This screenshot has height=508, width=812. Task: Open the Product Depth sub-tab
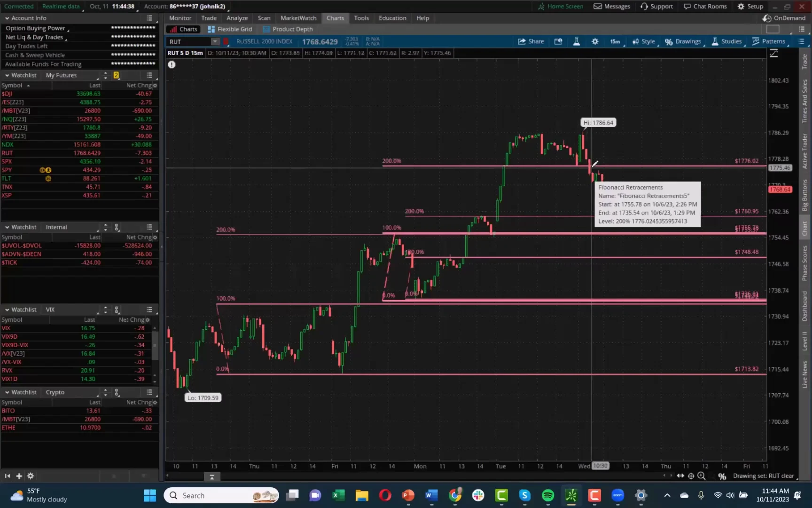tap(288, 29)
